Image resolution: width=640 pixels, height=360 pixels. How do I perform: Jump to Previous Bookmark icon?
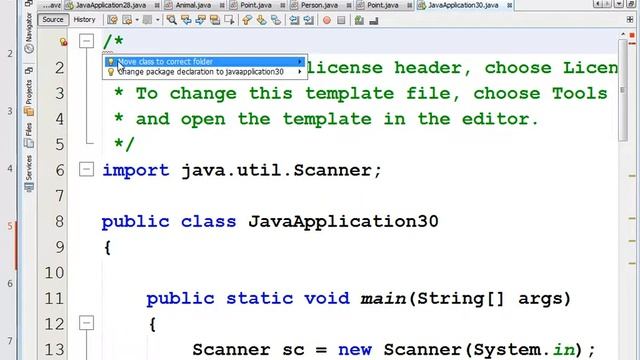pos(247,20)
